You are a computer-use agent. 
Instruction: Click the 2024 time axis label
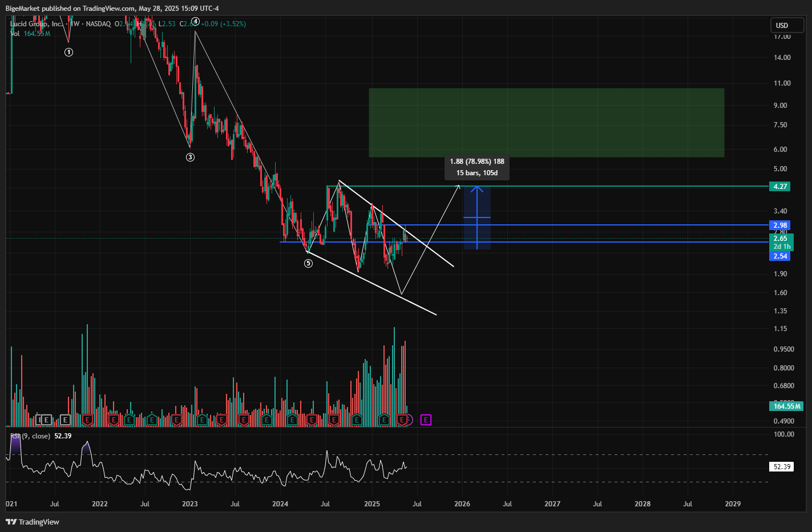(280, 504)
